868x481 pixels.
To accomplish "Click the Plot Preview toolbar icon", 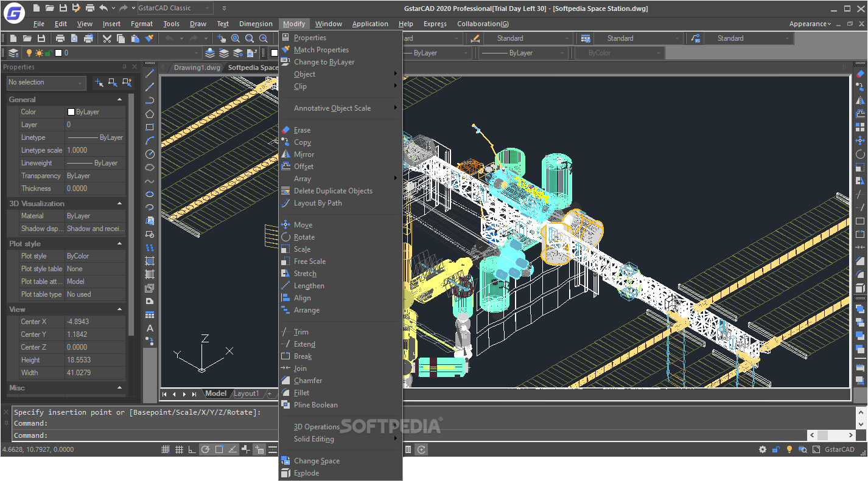I will coord(74,38).
